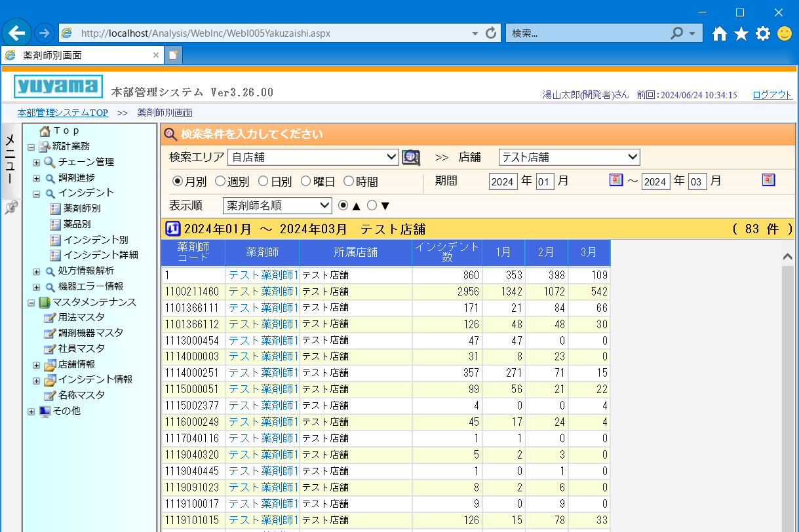
Task: Open テスト薬剤師1 link for code 1100211460
Action: click(263, 291)
